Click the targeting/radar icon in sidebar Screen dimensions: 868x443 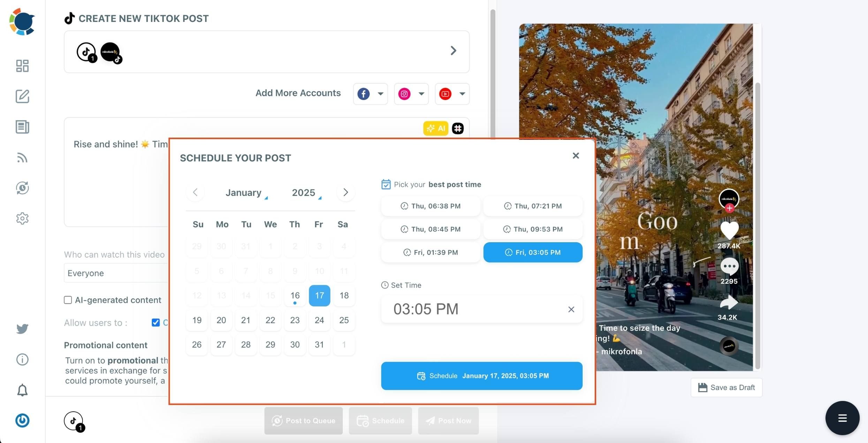pos(22,188)
